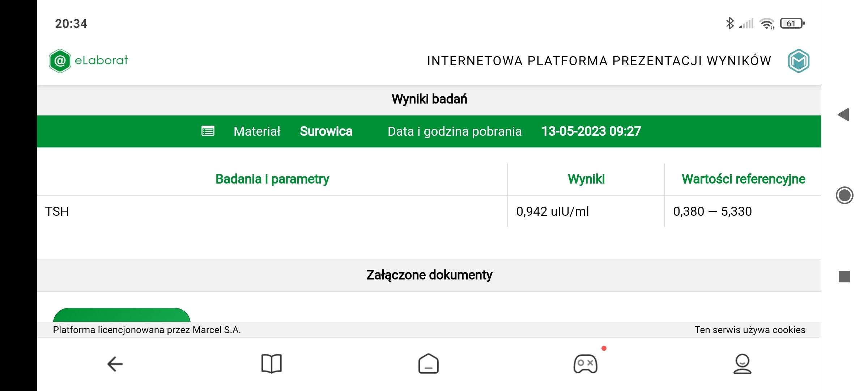The height and width of the screenshot is (391, 868).
Task: Select the Załączone dokumenty section header
Action: tap(429, 275)
